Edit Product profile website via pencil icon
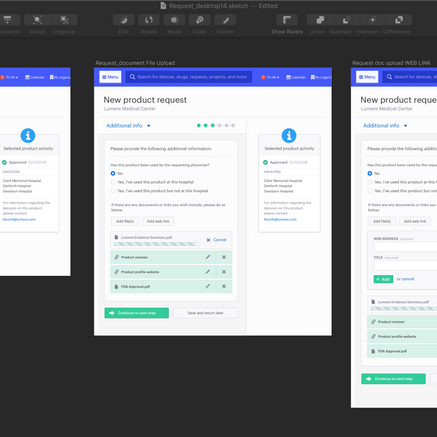This screenshot has height=437, width=437. click(208, 272)
